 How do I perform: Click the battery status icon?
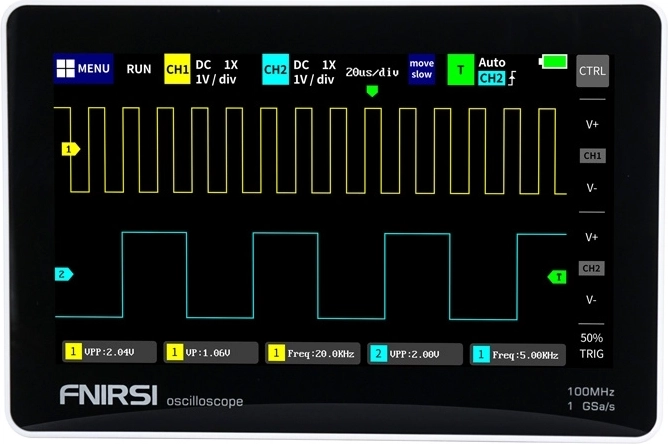552,62
